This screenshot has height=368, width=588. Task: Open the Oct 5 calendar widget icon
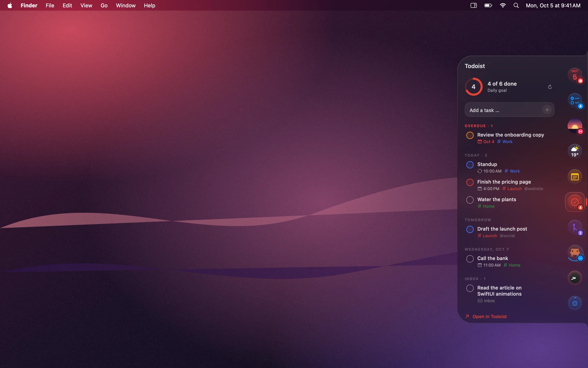pyautogui.click(x=575, y=75)
